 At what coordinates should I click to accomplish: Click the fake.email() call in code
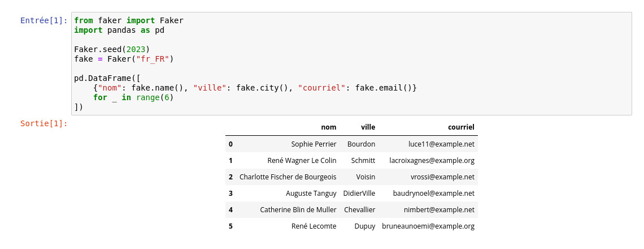[x=384, y=88]
